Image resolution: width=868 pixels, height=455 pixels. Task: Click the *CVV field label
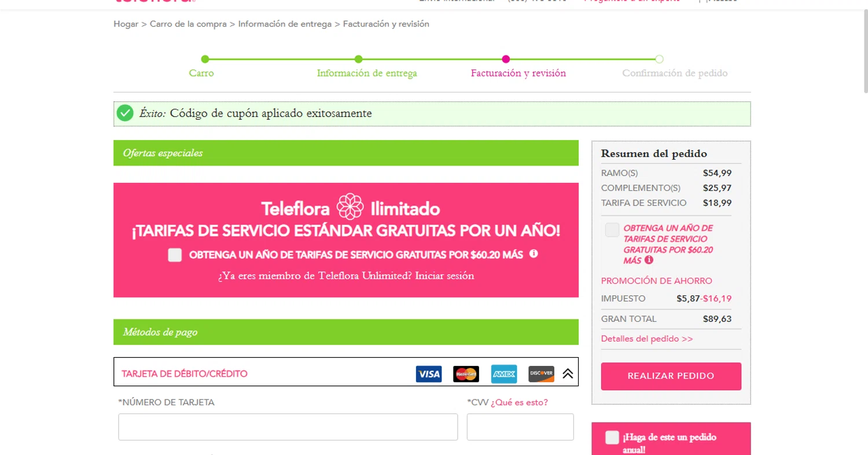(478, 402)
